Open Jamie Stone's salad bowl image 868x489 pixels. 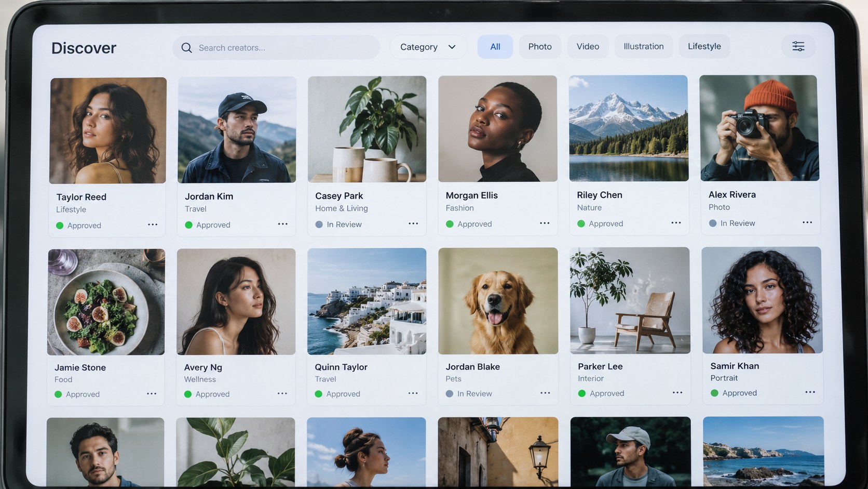(106, 302)
